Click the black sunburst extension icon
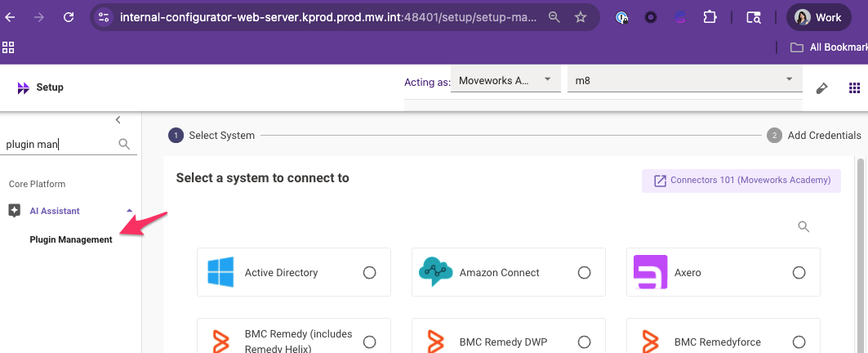This screenshot has width=868, height=353. [x=651, y=18]
